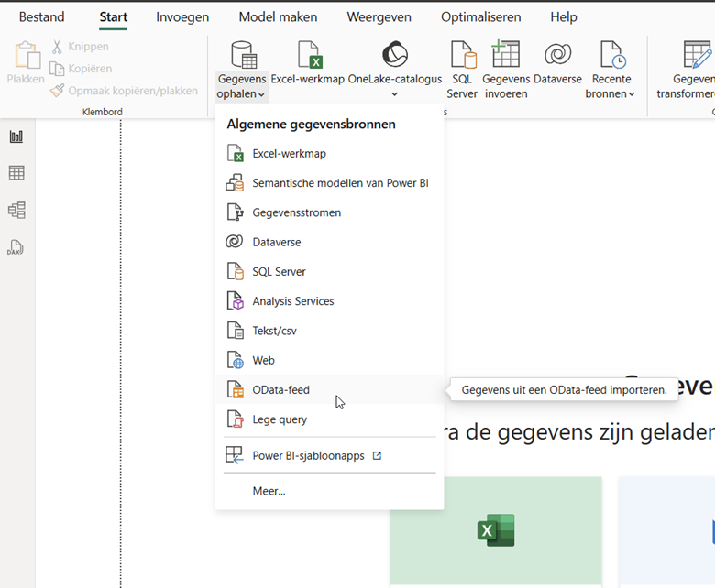Open the Model maken tab
Screen dimensions: 715x588
pos(278,16)
